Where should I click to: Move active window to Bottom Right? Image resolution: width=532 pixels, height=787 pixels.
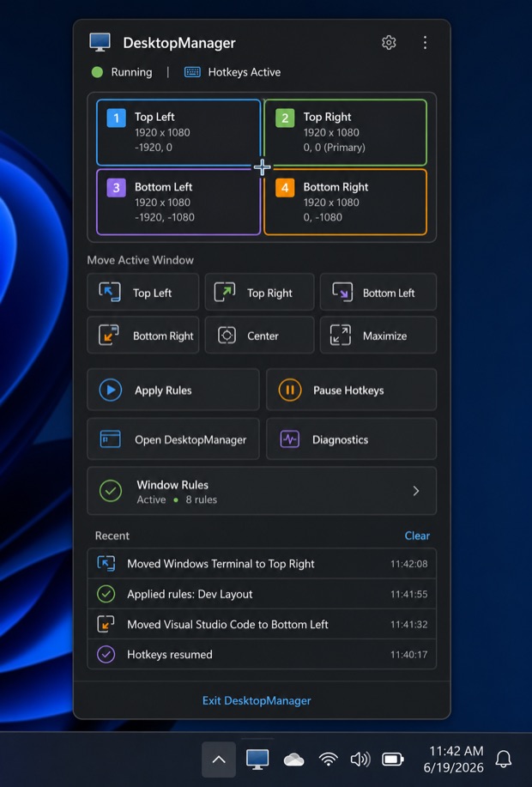pyautogui.click(x=143, y=336)
